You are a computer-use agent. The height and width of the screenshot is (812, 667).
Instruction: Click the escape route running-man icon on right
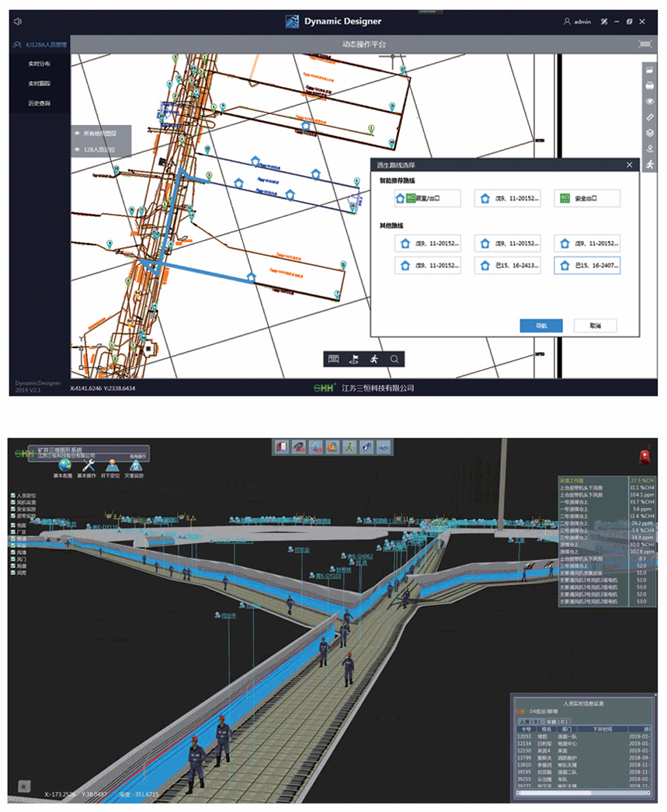[650, 164]
